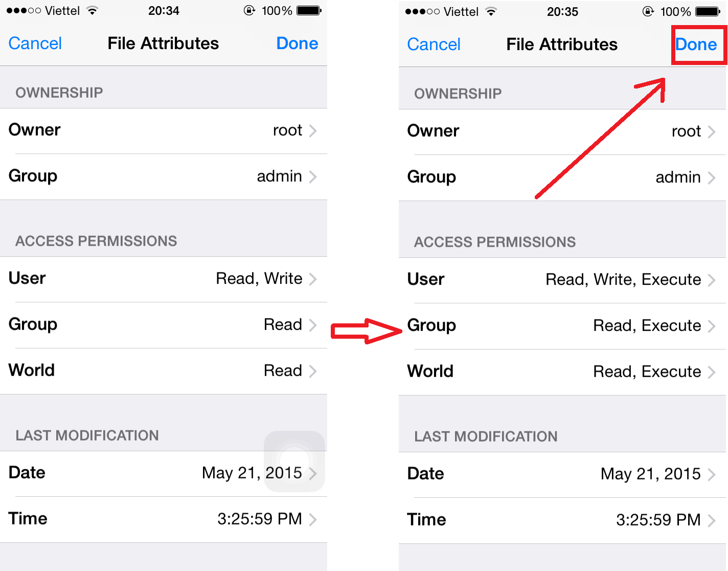Click Wi-Fi icon in right screenshot status bar
This screenshot has width=728, height=571.
click(491, 12)
